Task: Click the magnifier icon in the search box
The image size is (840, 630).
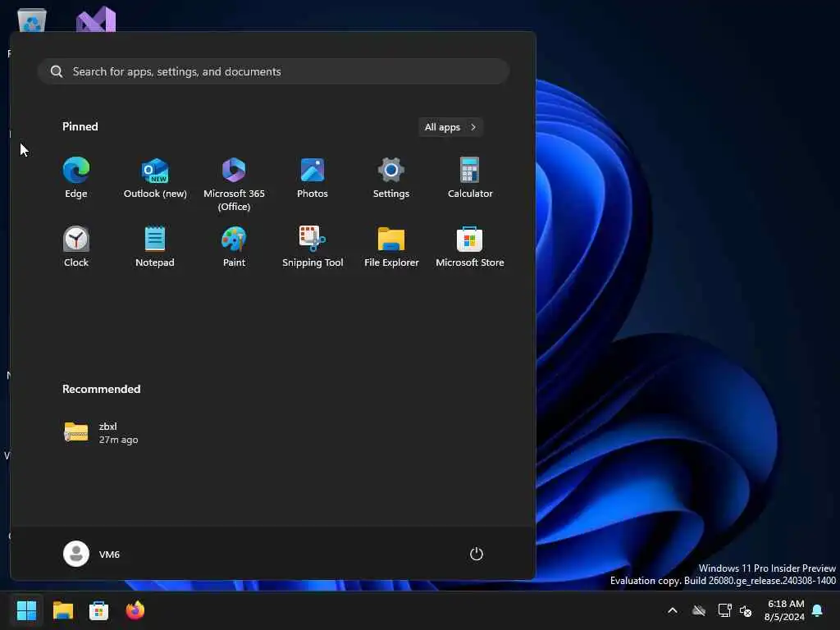Action: click(x=57, y=71)
